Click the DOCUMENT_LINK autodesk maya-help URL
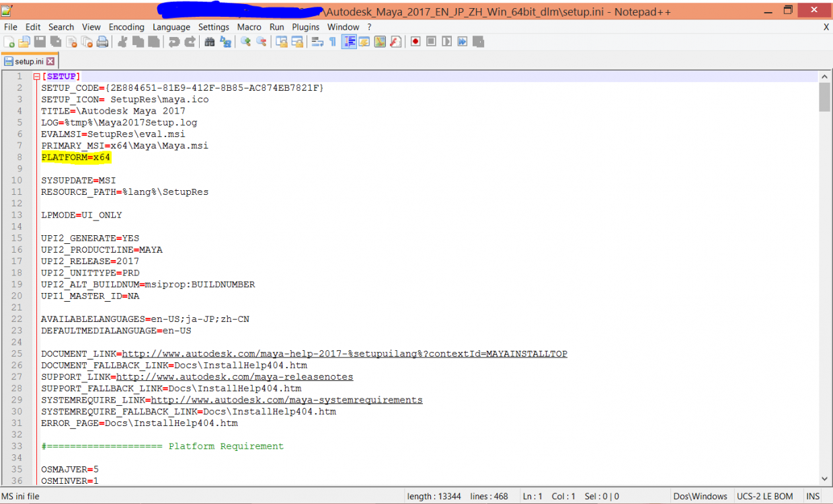833x504 pixels. coord(344,353)
